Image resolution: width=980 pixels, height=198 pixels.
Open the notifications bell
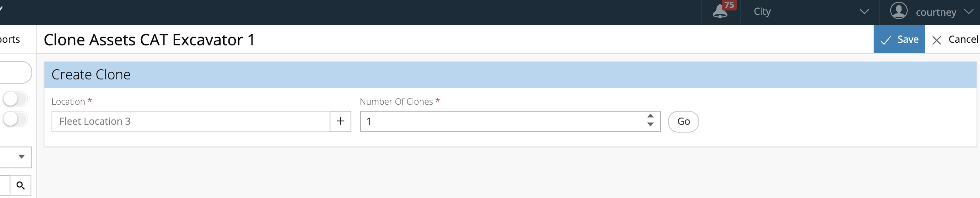click(x=720, y=12)
